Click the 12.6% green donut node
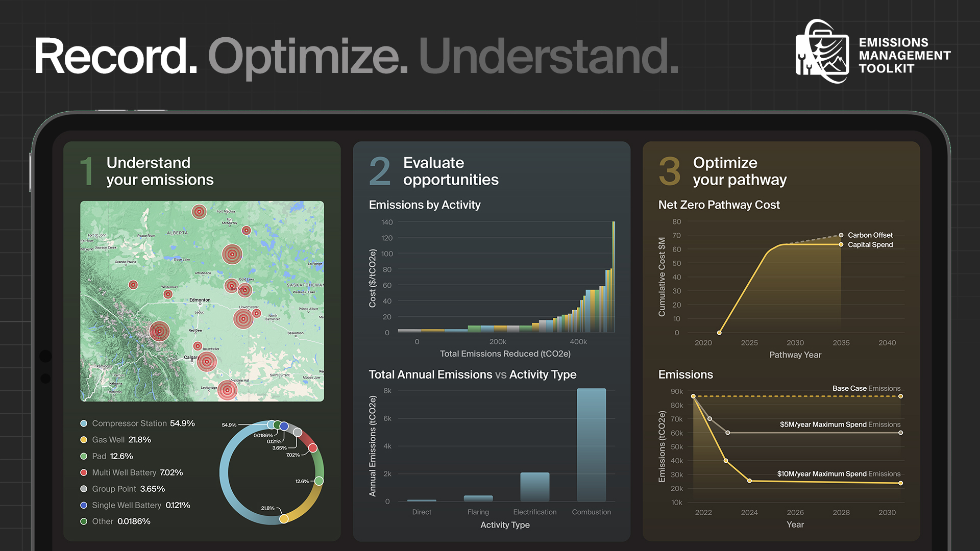This screenshot has height=551, width=980. pyautogui.click(x=319, y=481)
